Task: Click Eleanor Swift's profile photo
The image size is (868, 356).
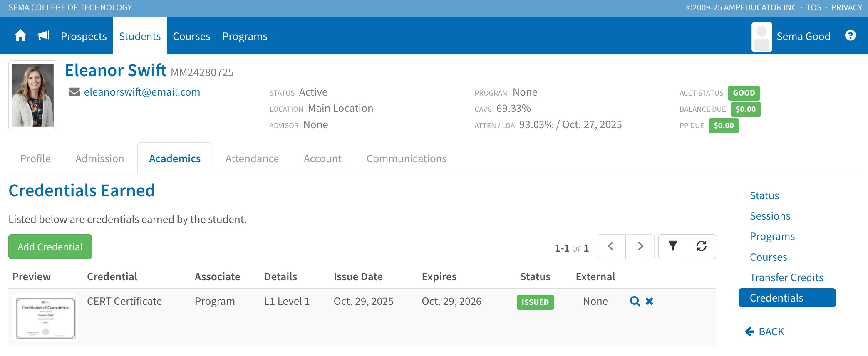Action: pyautogui.click(x=32, y=95)
